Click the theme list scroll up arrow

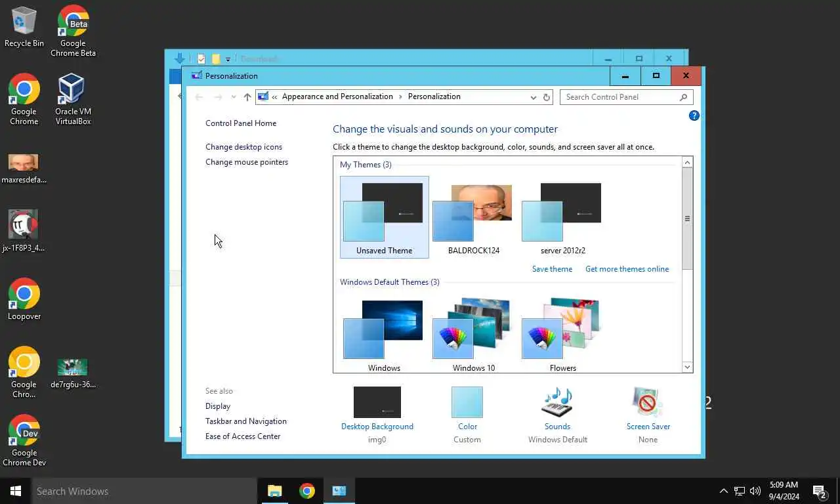pos(687,163)
